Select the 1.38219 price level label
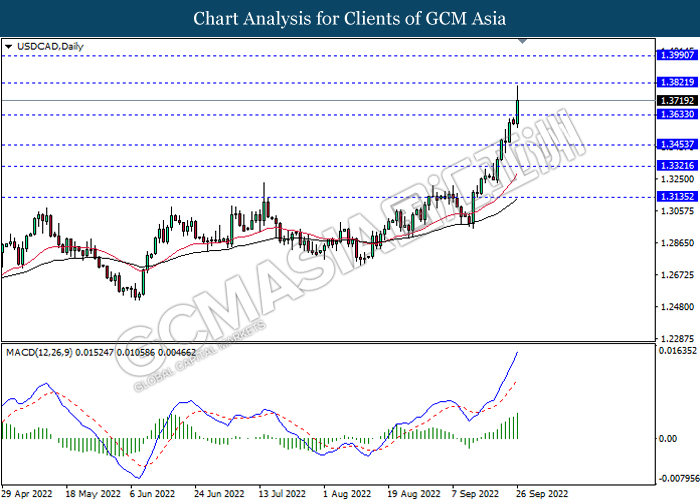The image size is (700, 500). point(677,82)
